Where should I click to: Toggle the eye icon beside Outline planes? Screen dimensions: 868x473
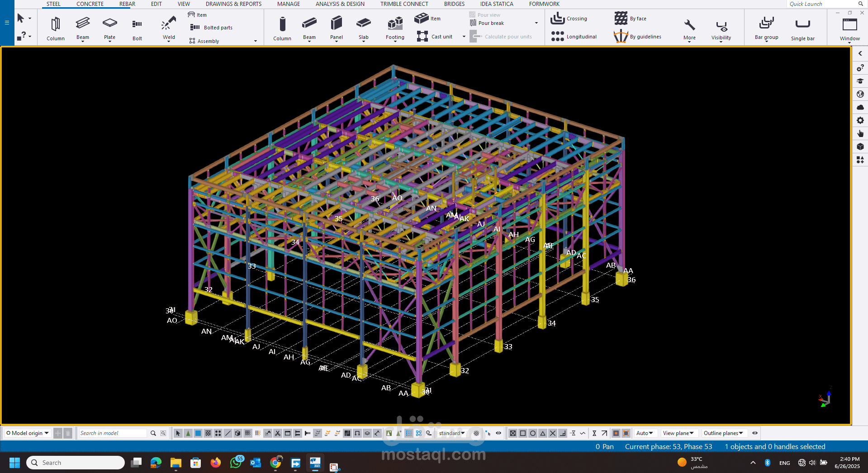click(x=755, y=433)
